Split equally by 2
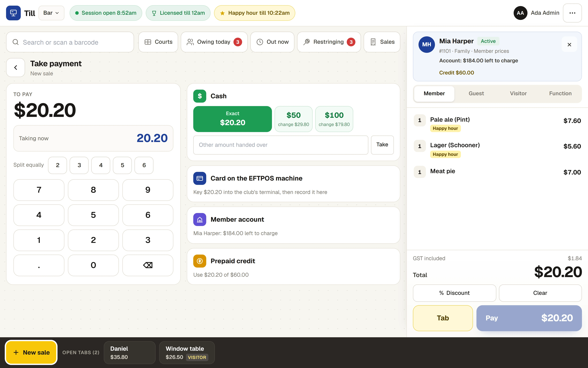 pyautogui.click(x=58, y=165)
